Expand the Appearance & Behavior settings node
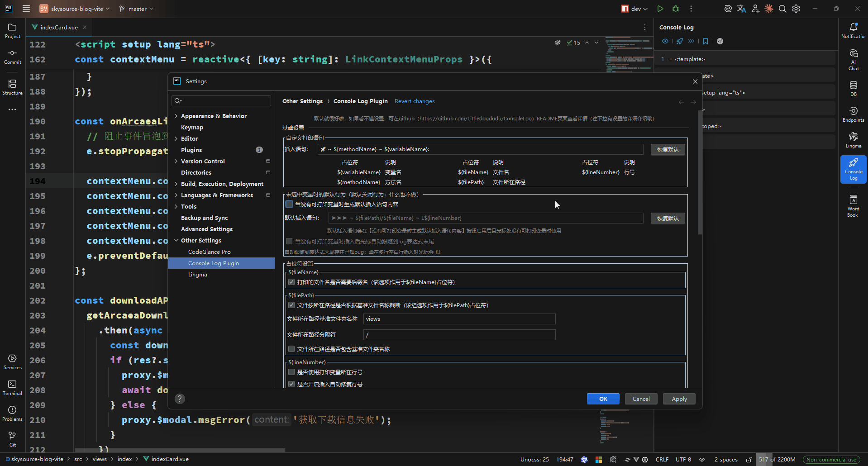 [176, 116]
